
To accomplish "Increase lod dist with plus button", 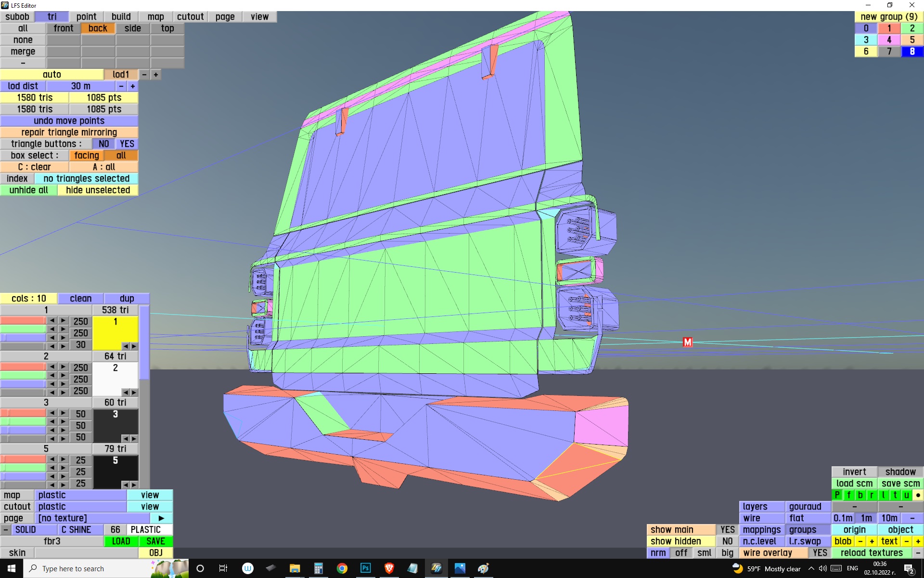I will [x=133, y=86].
